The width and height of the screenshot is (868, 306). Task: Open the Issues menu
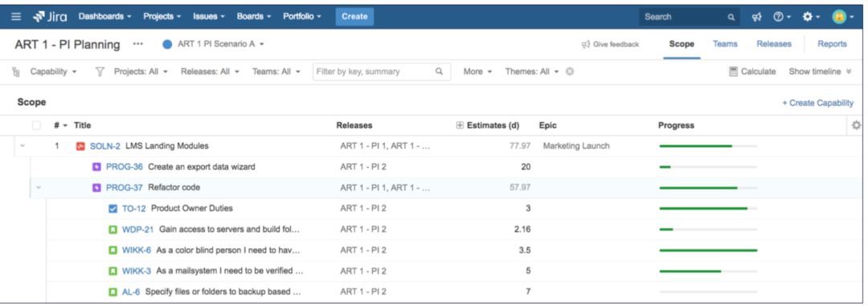coord(209,17)
